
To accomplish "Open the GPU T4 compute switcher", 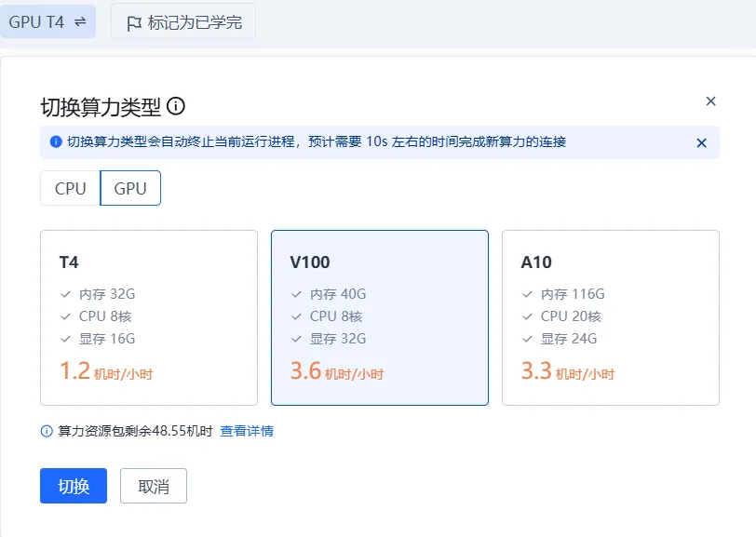I will [47, 21].
